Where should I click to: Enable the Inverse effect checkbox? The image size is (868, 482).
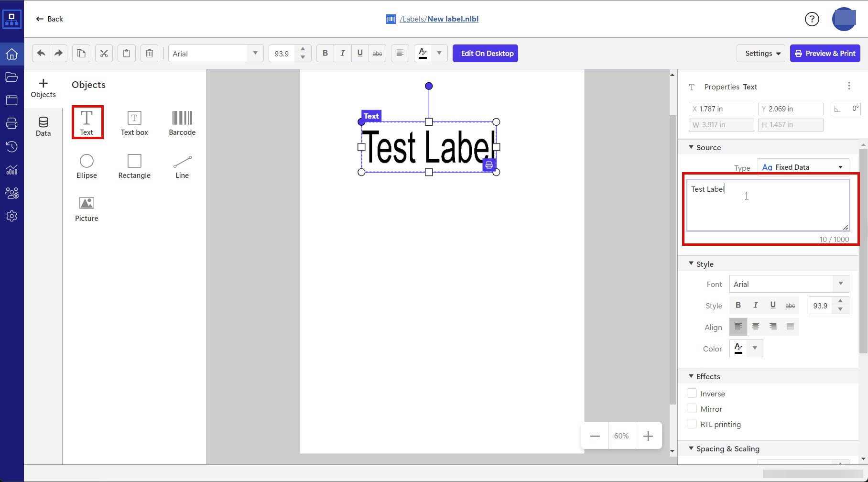(692, 394)
